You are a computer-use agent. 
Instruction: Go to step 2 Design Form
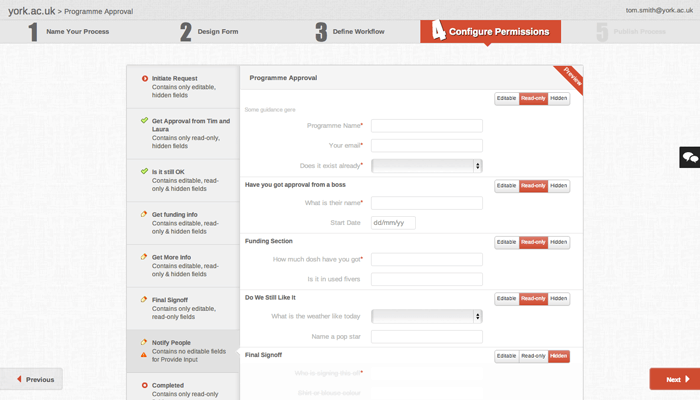(209, 32)
